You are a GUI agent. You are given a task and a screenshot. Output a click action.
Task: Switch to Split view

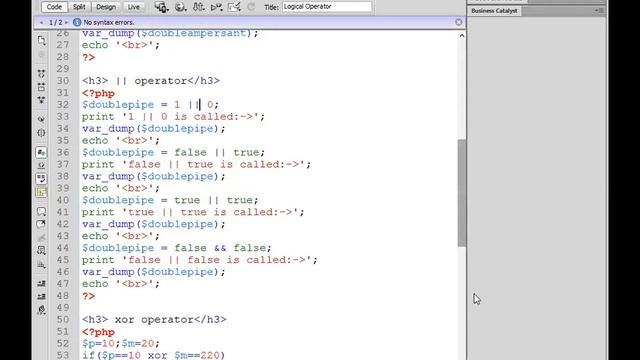click(79, 7)
